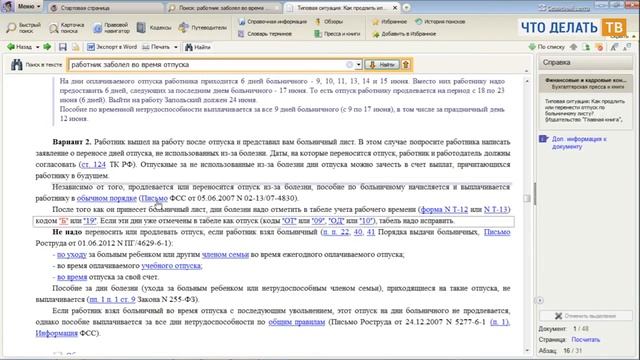Click the gray up arrow previous document icon

tap(574, 47)
